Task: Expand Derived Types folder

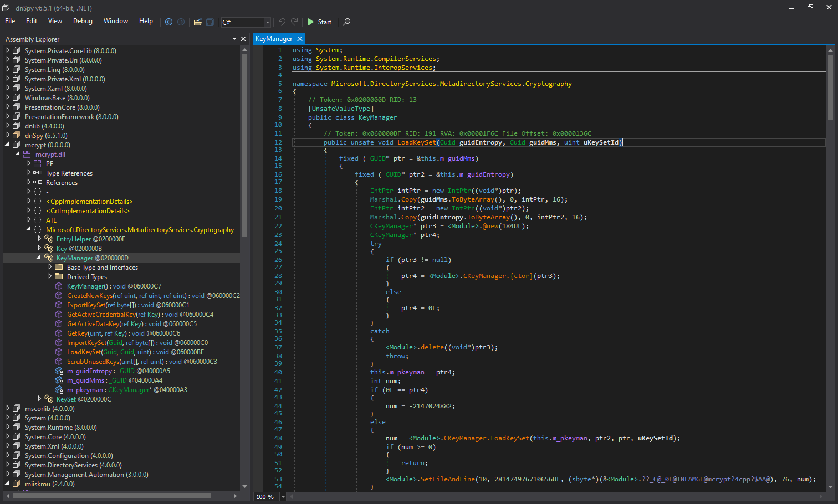Action: pyautogui.click(x=50, y=276)
